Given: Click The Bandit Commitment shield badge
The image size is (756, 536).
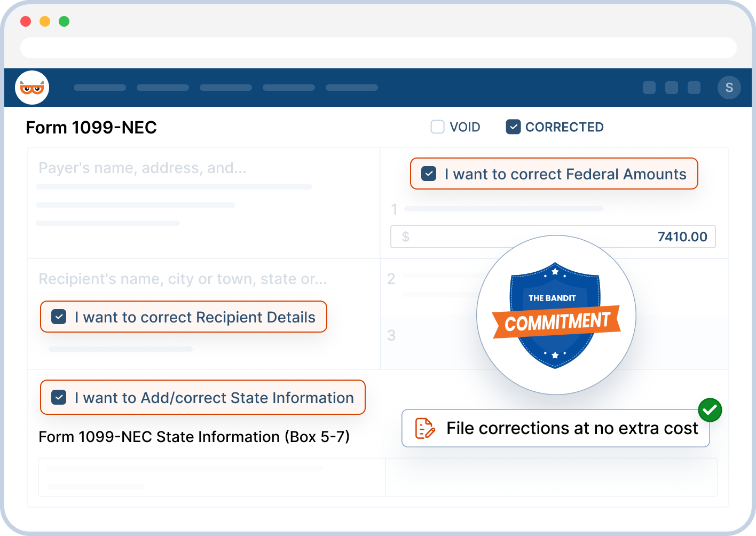Looking at the screenshot, I should (x=556, y=315).
